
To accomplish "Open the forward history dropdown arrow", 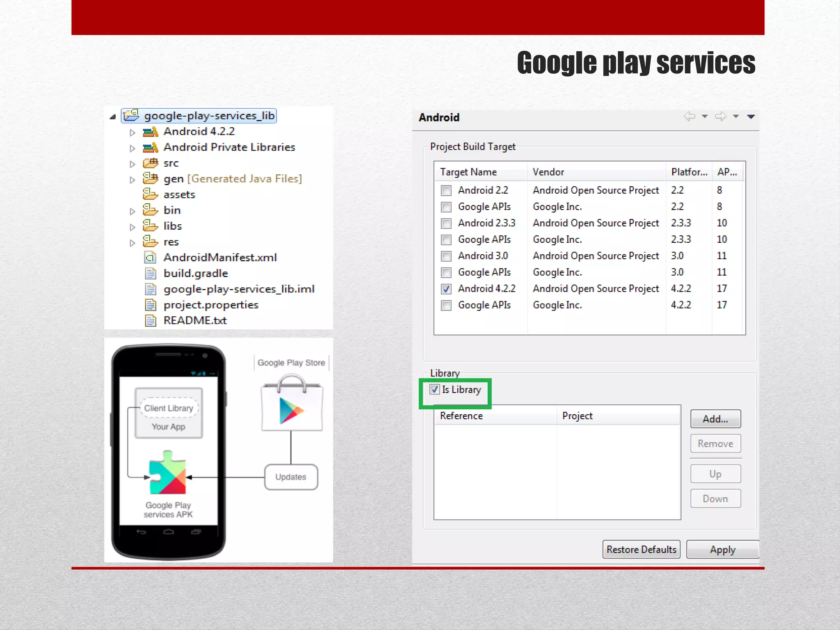I will (736, 116).
